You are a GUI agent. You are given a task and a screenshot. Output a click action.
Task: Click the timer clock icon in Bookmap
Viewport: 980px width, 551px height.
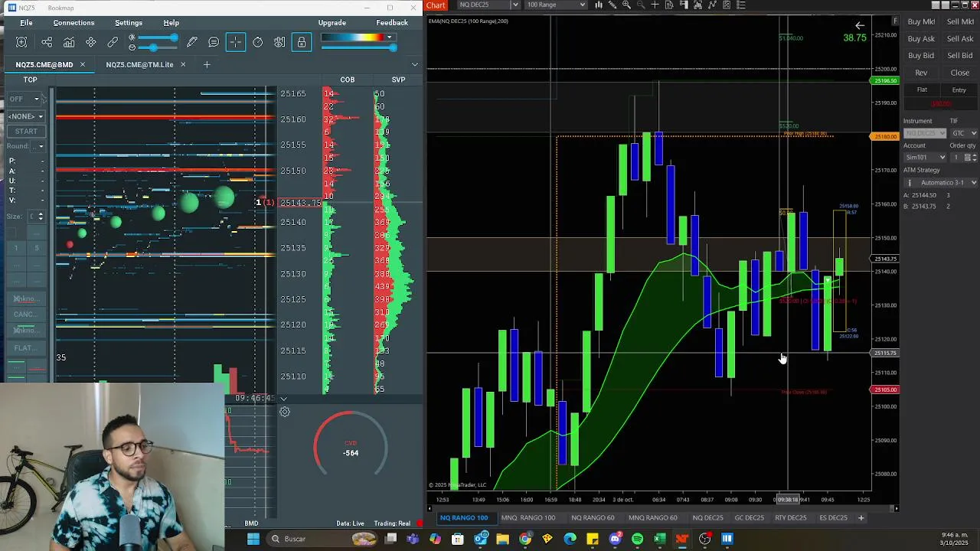tap(258, 42)
